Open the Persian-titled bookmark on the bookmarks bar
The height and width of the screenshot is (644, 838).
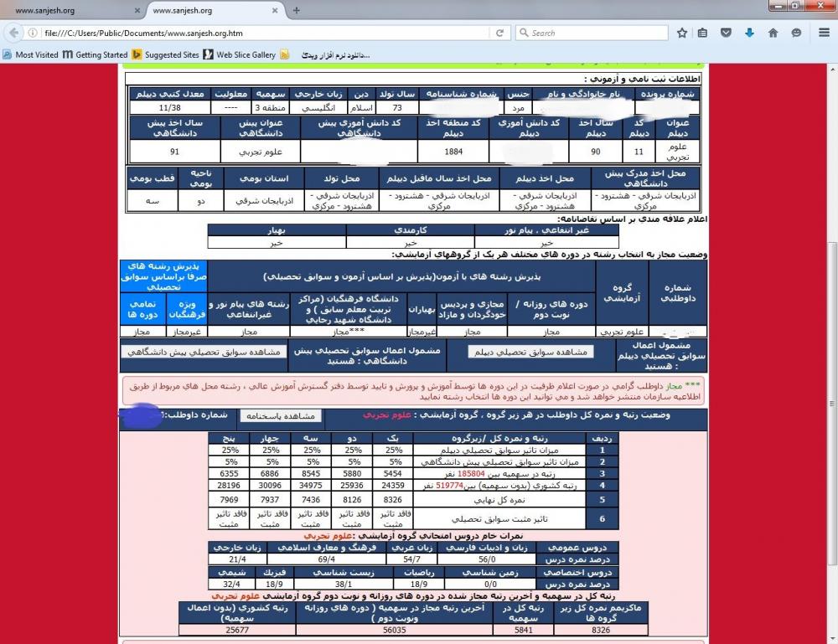pyautogui.click(x=336, y=55)
